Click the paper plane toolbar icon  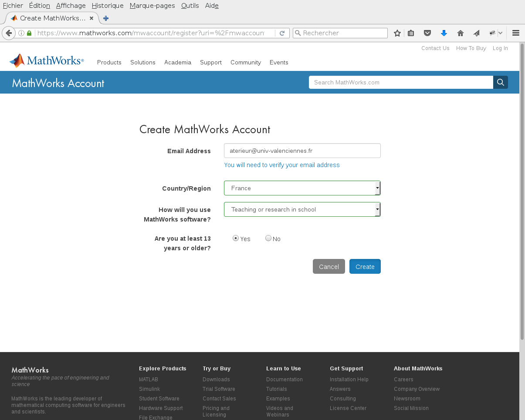477,33
